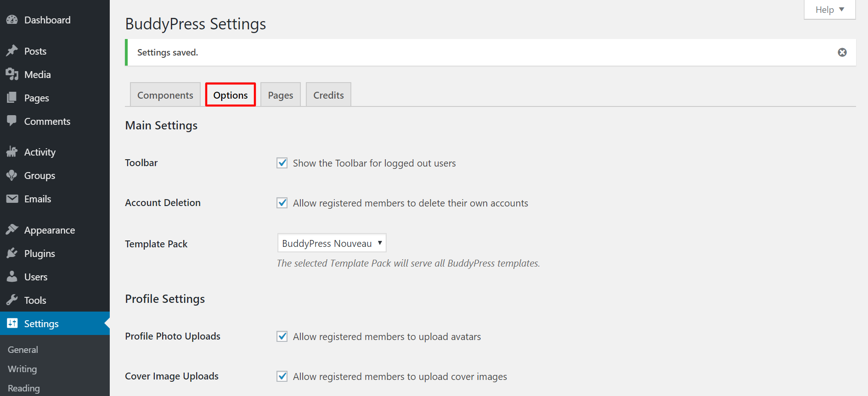The height and width of the screenshot is (396, 868).
Task: Select the Options tab
Action: [231, 95]
